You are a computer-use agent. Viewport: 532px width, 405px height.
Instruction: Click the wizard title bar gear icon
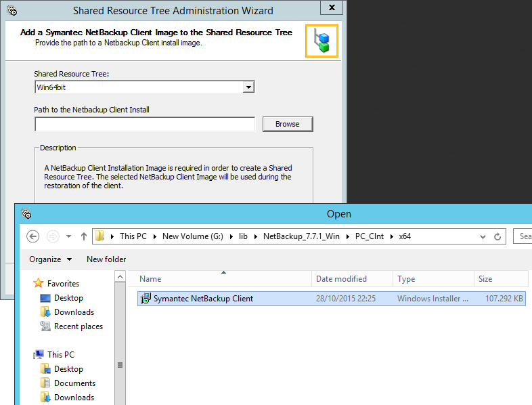12,11
